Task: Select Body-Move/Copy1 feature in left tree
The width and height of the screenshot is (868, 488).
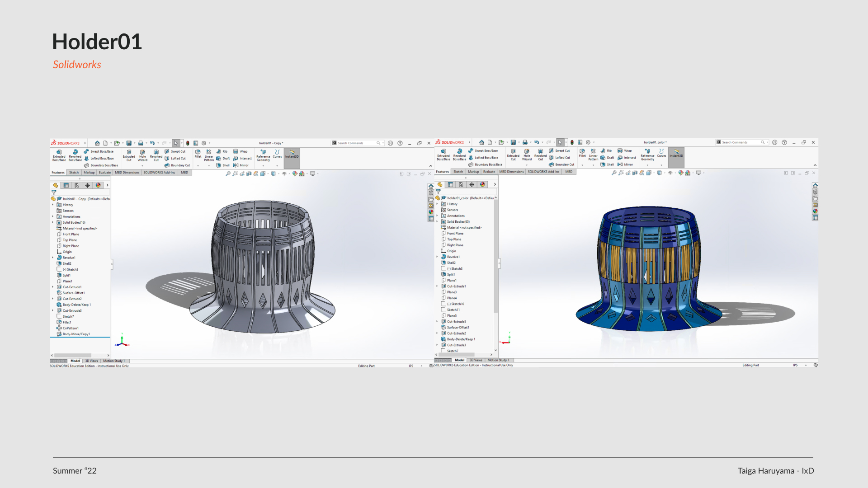Action: pos(76,334)
